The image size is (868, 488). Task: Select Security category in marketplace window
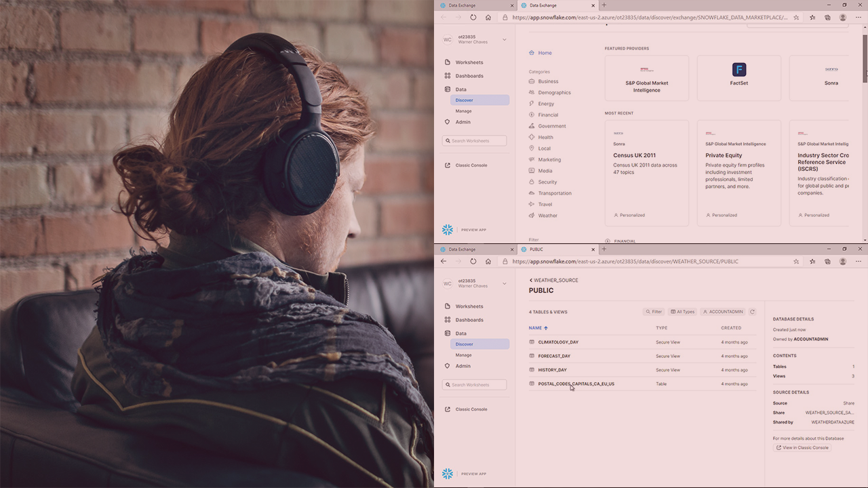[542, 182]
